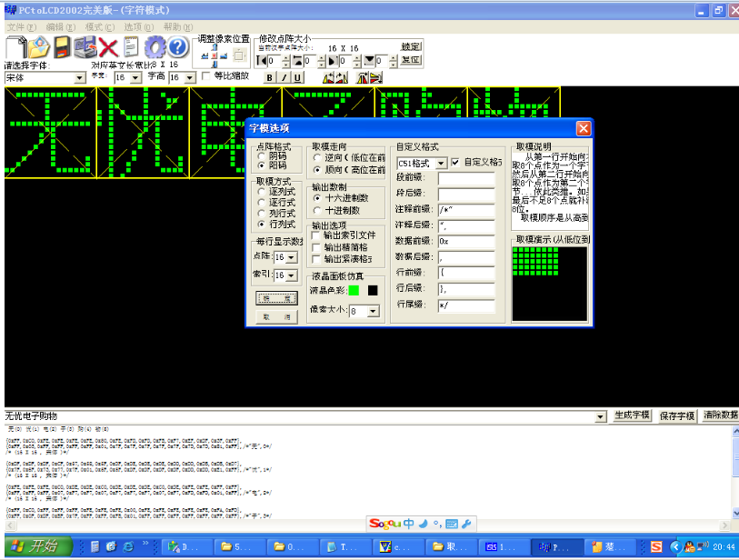739x560 pixels.
Task: Toggle Italic with the I button
Action: [x=284, y=78]
